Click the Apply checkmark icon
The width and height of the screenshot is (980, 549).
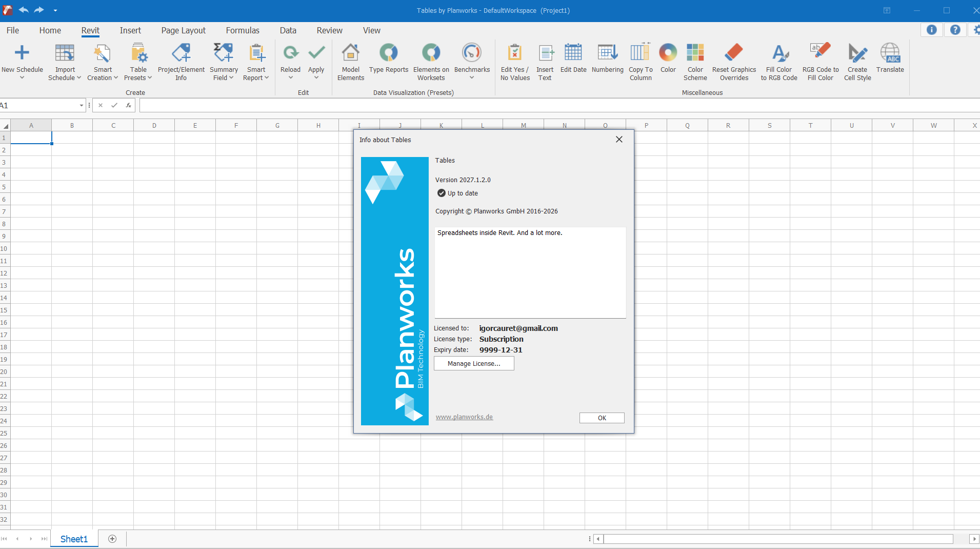coord(316,52)
